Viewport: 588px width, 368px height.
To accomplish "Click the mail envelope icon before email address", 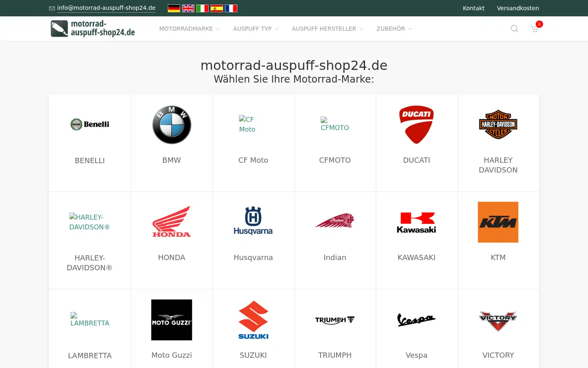I will click(x=52, y=8).
